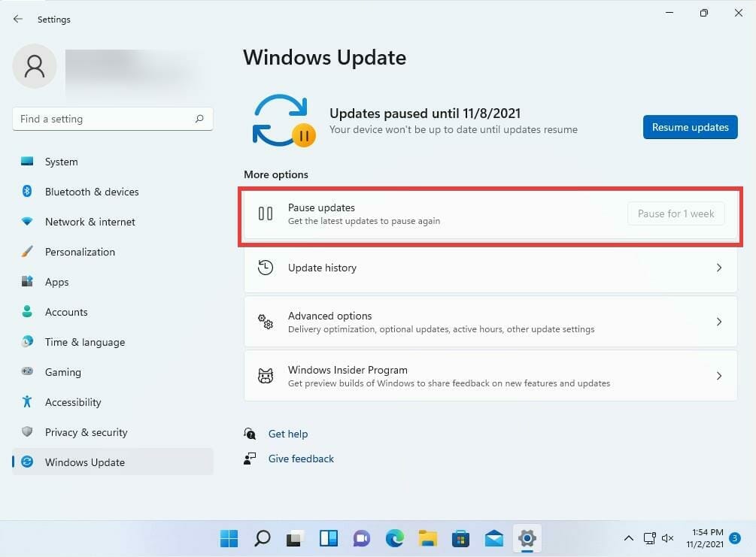Viewport: 756px width, 557px height.
Task: Click the Time & language clock icon
Action: 27,341
